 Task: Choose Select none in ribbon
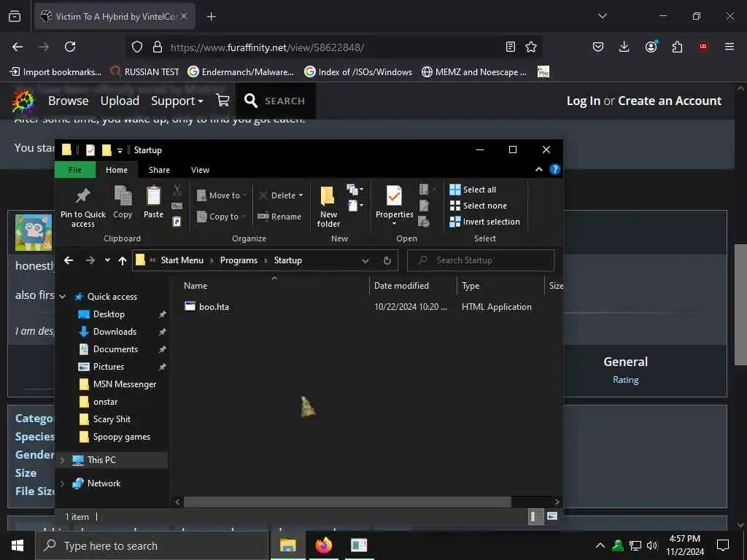pyautogui.click(x=479, y=206)
